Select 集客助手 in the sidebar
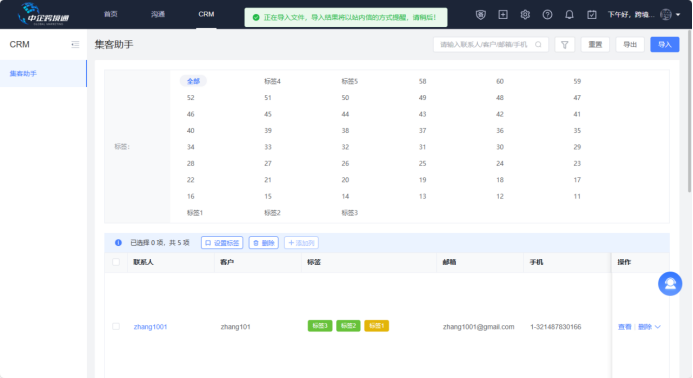The width and height of the screenshot is (693, 378). coord(43,73)
